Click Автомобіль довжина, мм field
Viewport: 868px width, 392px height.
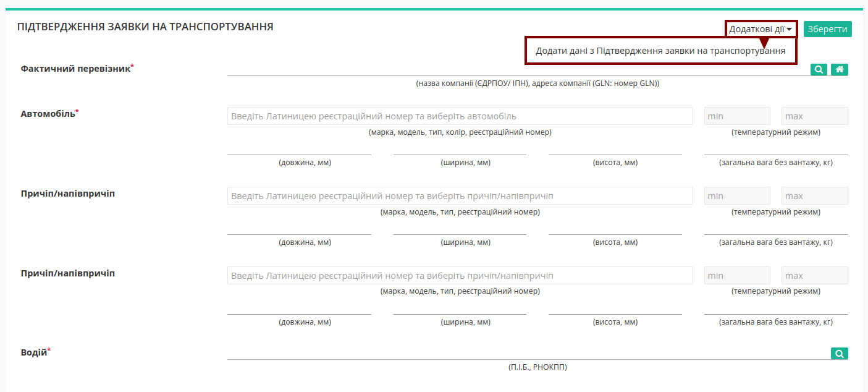coord(299,148)
